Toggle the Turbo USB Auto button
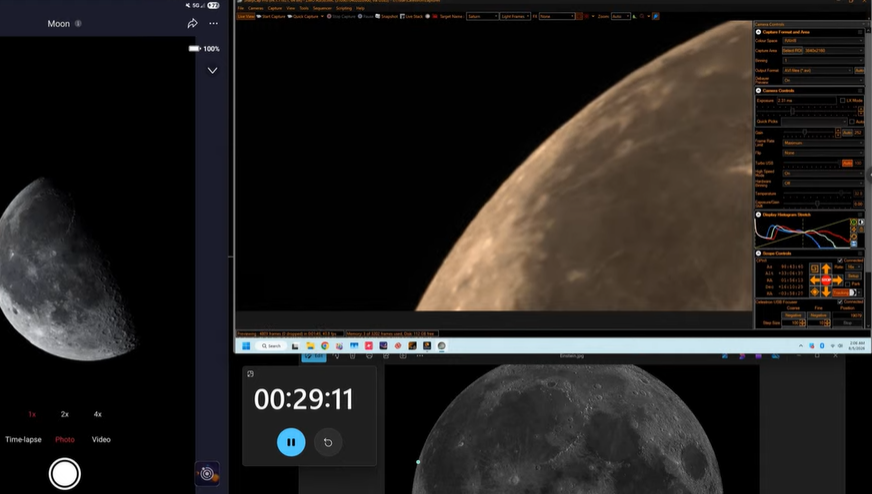This screenshot has height=494, width=872. coord(847,163)
